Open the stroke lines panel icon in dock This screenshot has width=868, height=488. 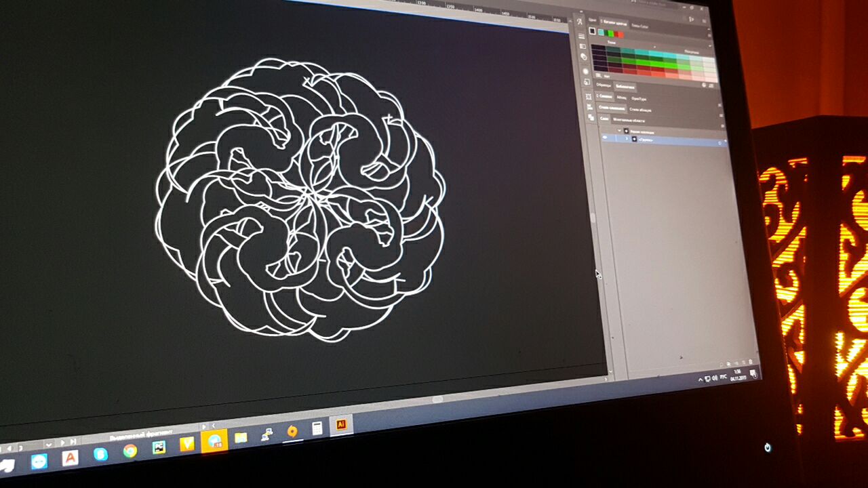pyautogui.click(x=582, y=36)
